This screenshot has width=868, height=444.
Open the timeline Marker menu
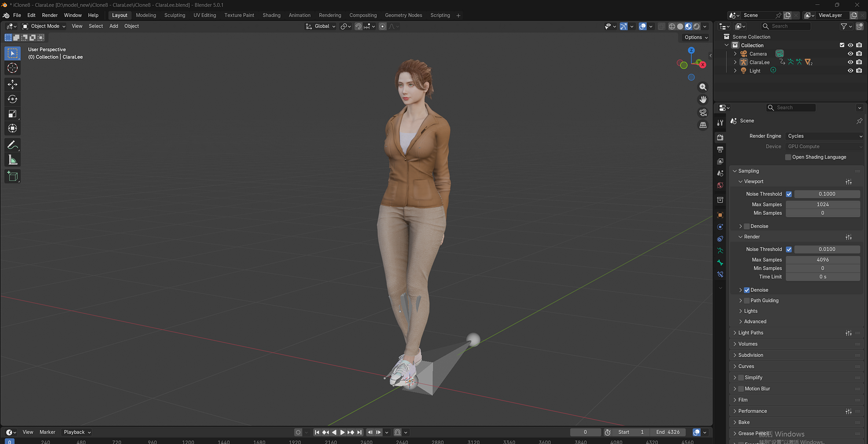coord(47,432)
